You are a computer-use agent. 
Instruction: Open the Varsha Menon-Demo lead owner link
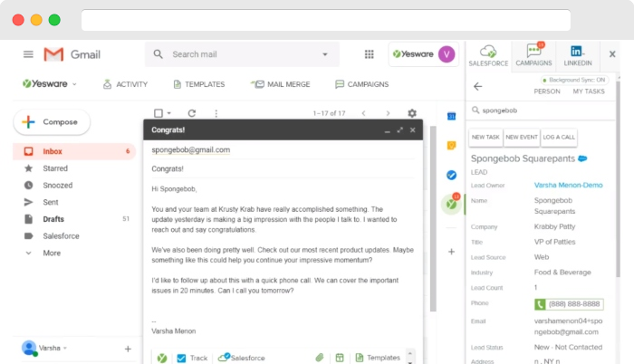(568, 186)
